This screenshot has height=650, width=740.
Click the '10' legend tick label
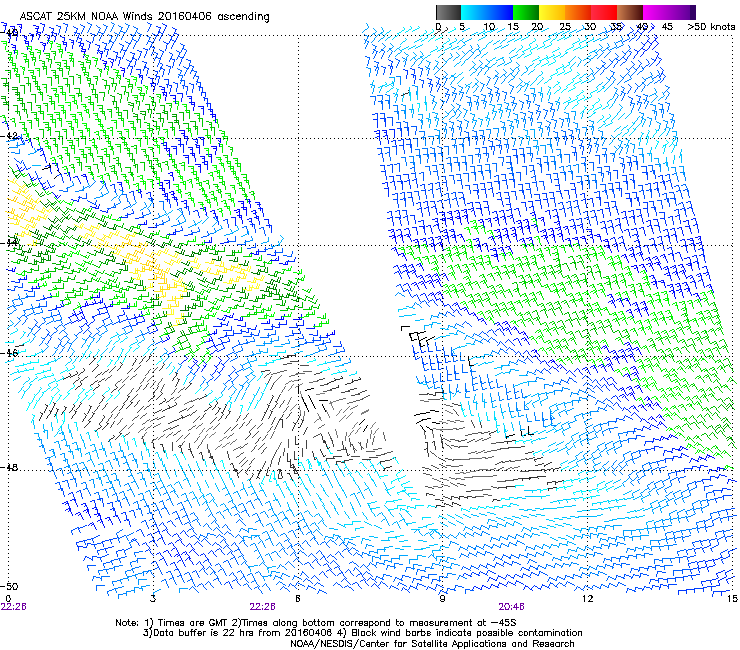pos(489,27)
